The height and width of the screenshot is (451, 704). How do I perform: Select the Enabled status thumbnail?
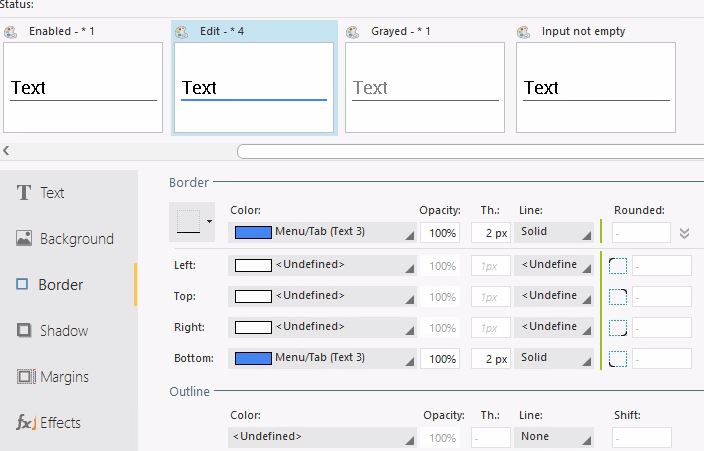click(x=83, y=88)
